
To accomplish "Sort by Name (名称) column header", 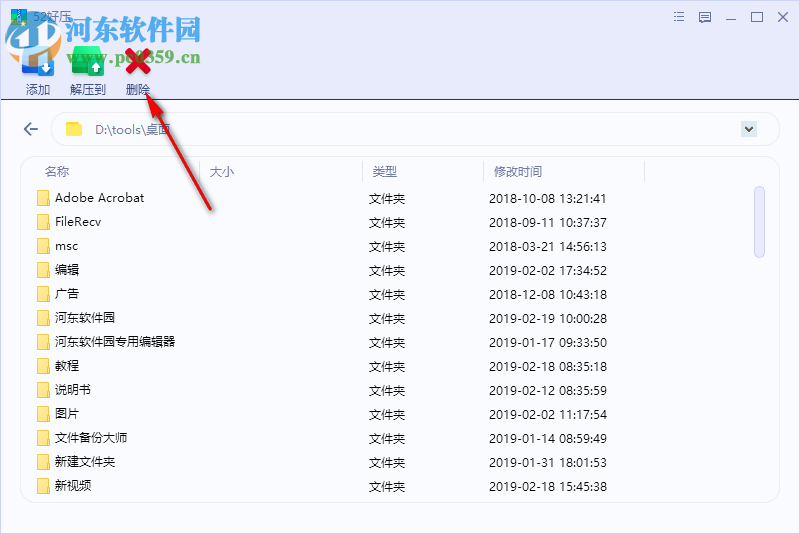I will (57, 171).
